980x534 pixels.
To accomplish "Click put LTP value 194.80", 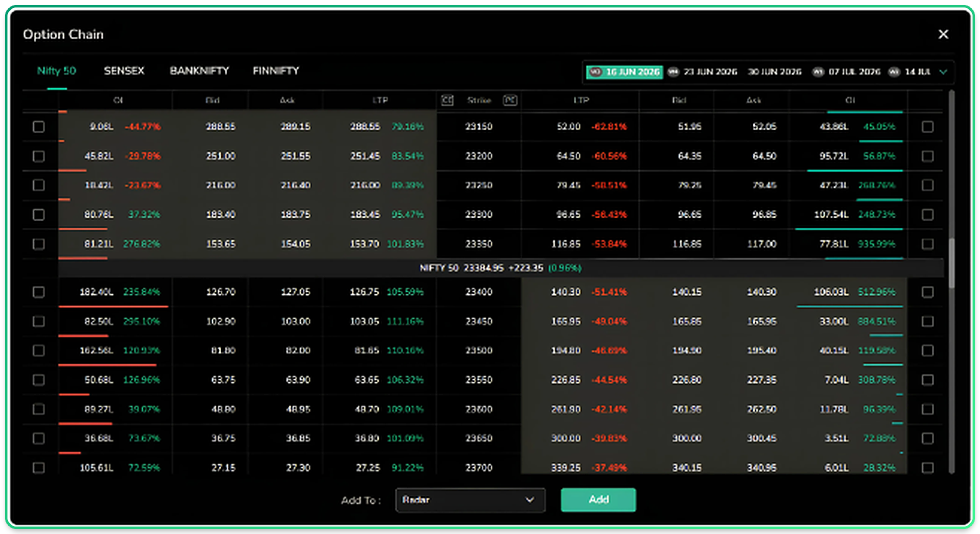I will click(565, 351).
